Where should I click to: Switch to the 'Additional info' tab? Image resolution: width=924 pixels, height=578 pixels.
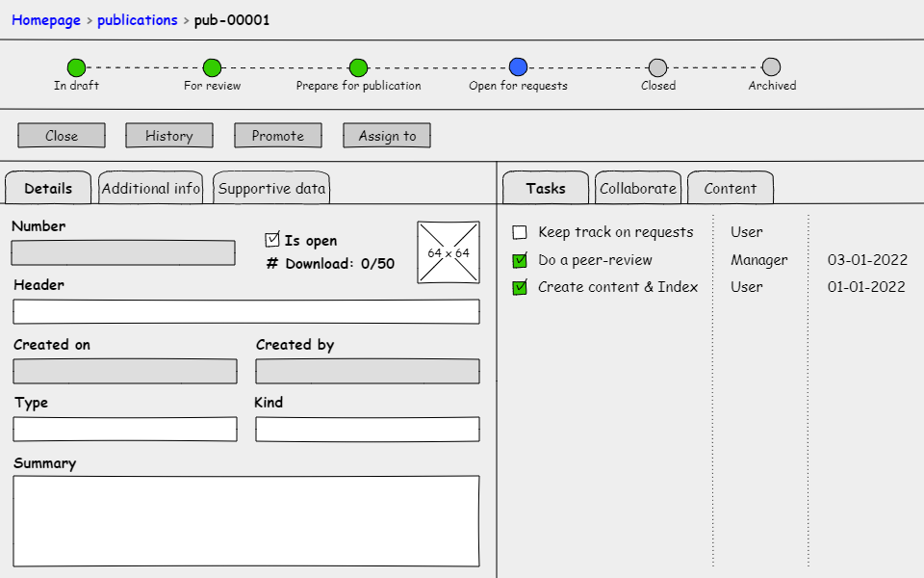(x=151, y=189)
